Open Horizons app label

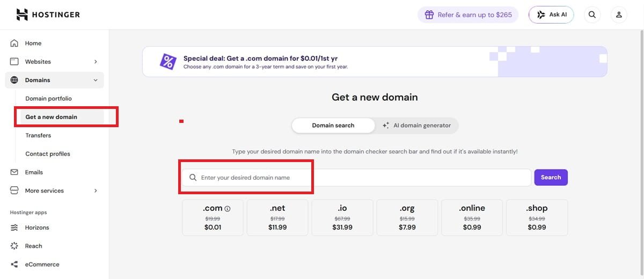point(37,227)
